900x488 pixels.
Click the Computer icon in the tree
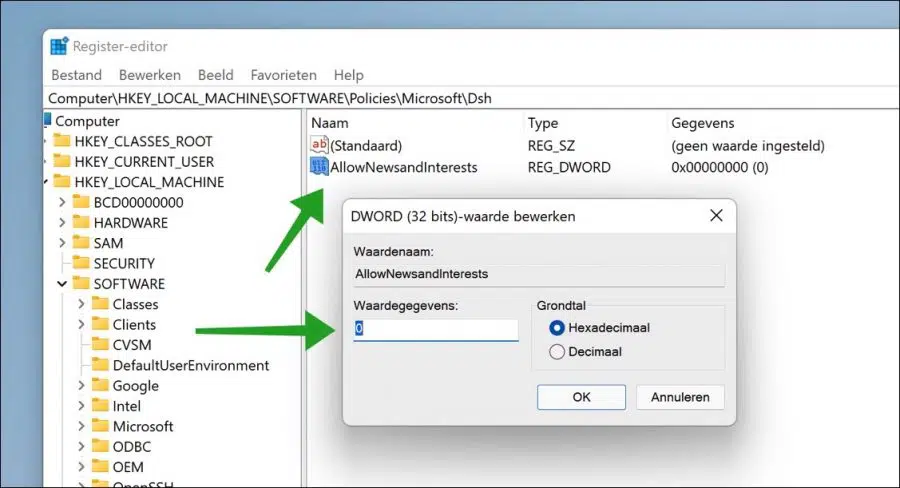coord(48,121)
